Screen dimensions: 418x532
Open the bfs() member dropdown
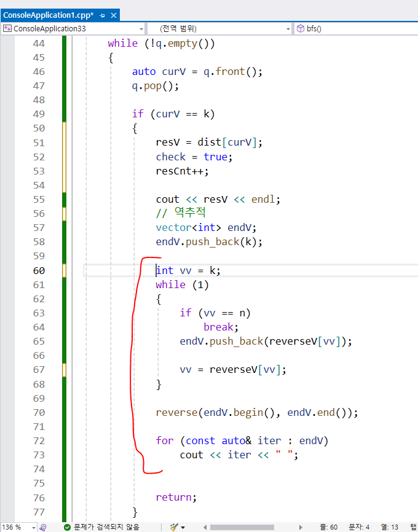click(x=356, y=28)
